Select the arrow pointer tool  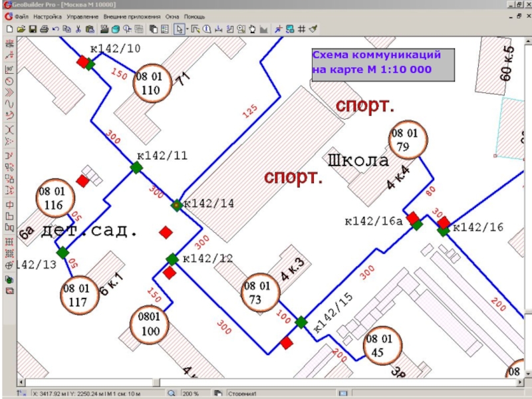coord(178,29)
